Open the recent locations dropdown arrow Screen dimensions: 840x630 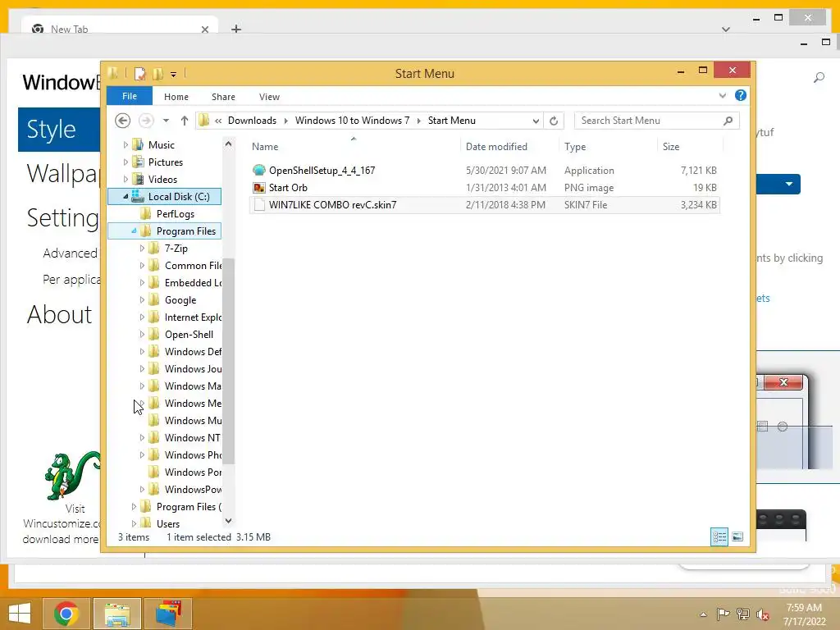point(166,121)
